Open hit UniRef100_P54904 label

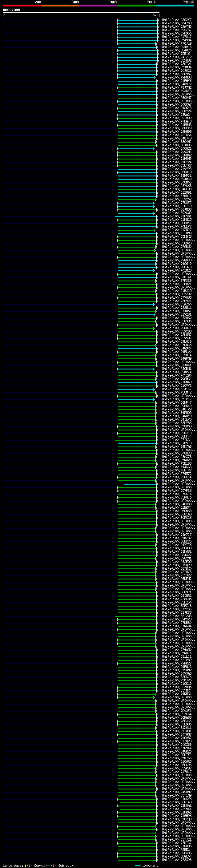pos(176,40)
